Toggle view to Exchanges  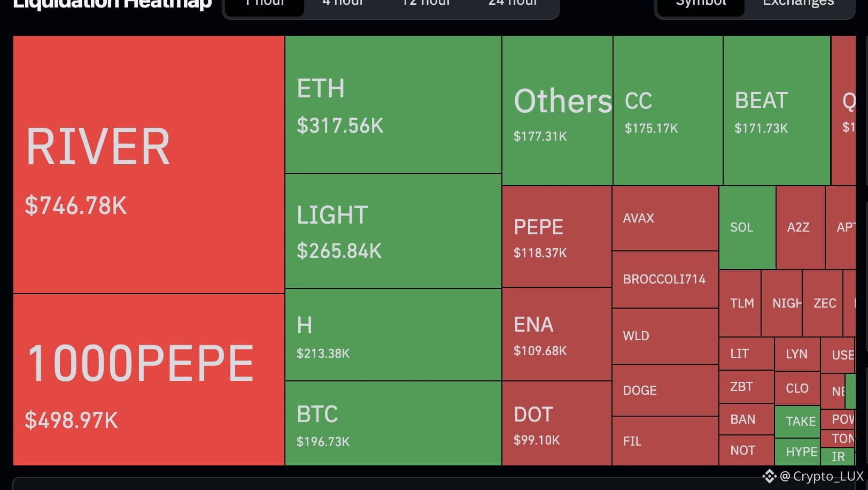(798, 4)
